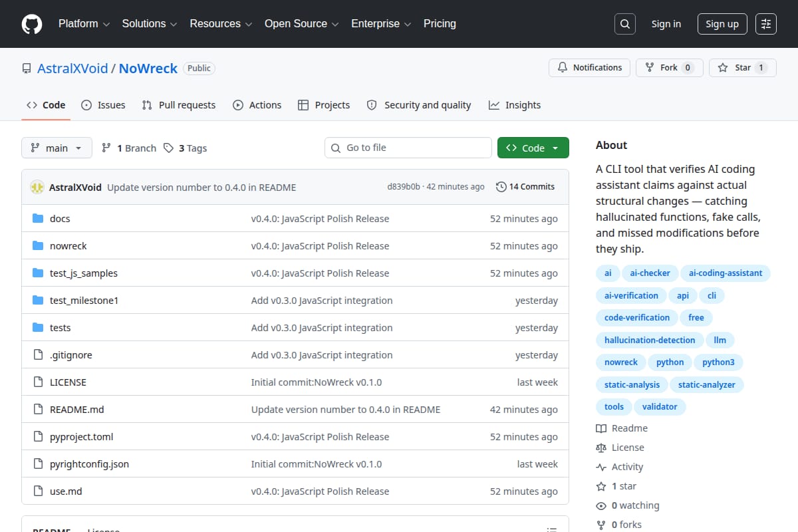Open the .gitignore file
Image resolution: width=798 pixels, height=532 pixels.
71,355
